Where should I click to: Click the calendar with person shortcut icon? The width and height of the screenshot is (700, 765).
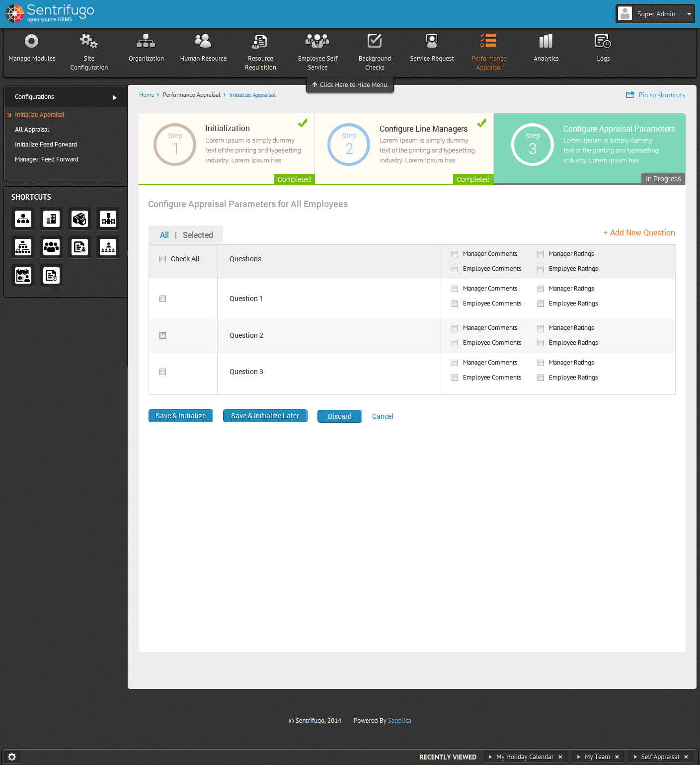(23, 275)
